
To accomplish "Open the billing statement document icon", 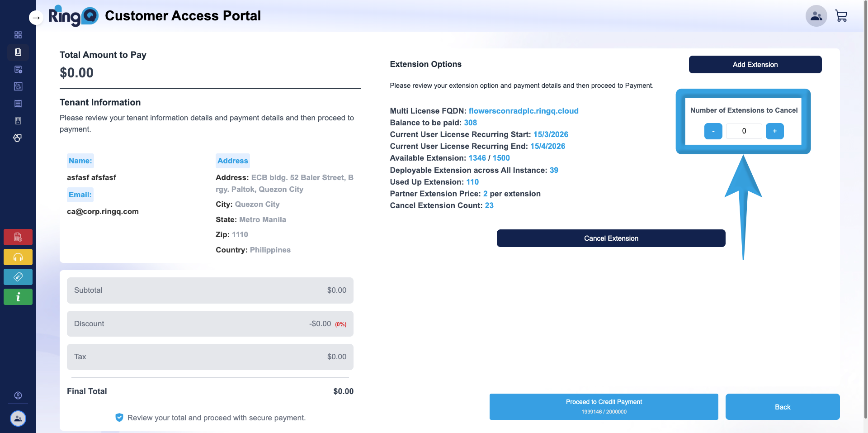I will coord(18,103).
